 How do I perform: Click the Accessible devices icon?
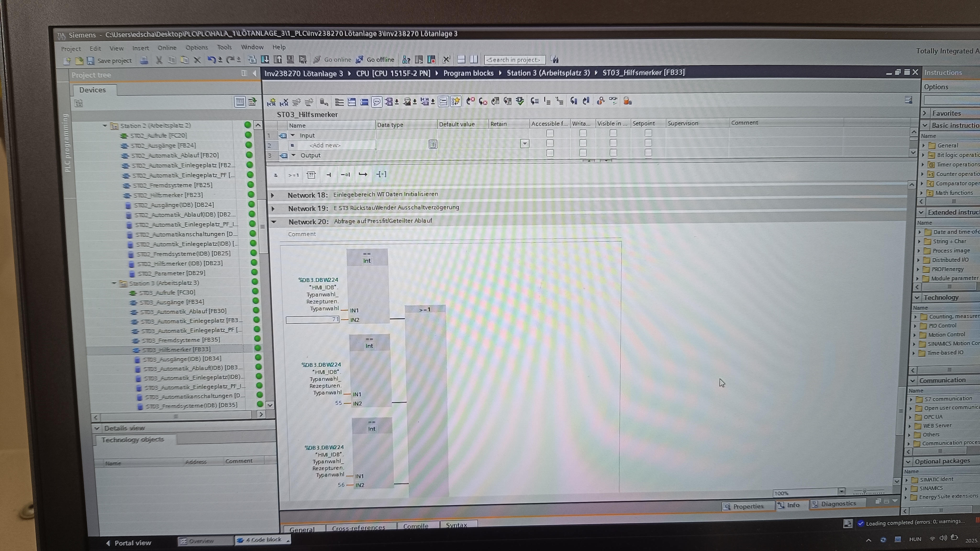click(406, 60)
